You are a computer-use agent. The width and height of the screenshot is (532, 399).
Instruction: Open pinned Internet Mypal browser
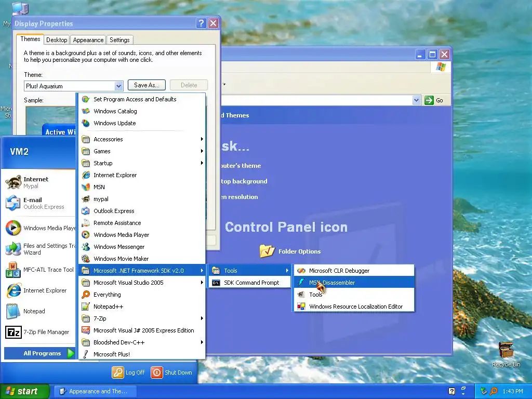pos(38,182)
